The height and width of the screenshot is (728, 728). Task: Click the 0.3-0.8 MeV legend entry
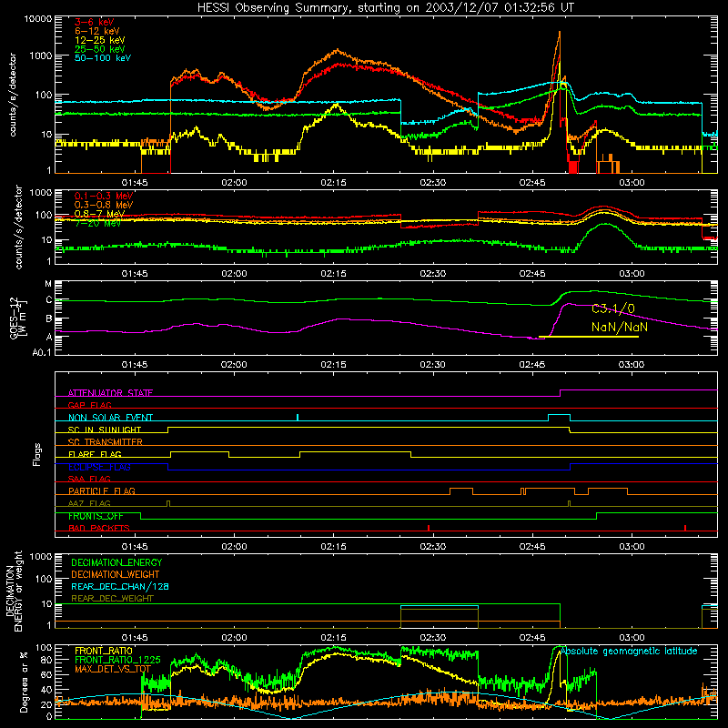pyautogui.click(x=104, y=205)
